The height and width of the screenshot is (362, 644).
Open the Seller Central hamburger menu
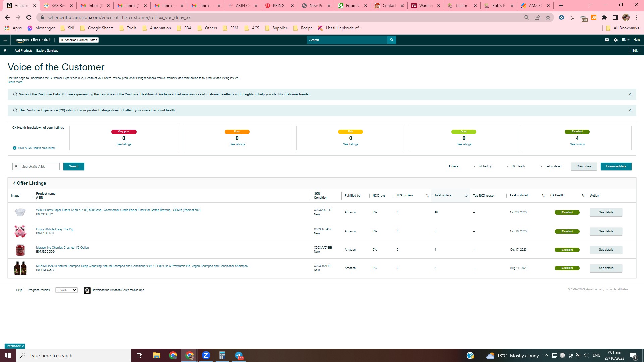(5, 40)
